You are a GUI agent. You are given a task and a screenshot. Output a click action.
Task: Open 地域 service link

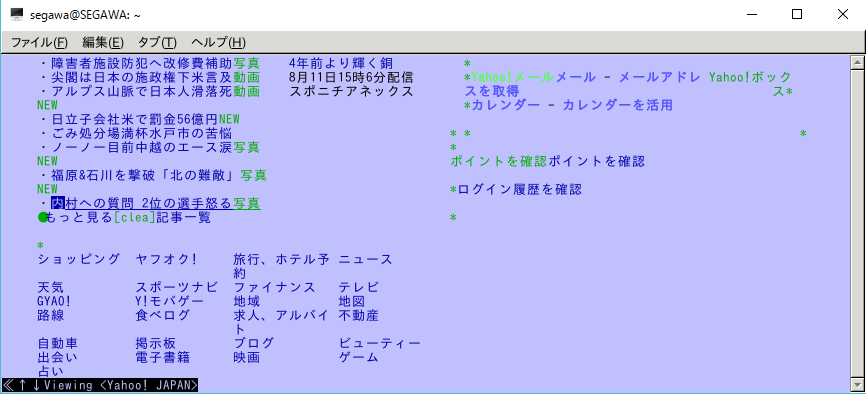tap(246, 301)
